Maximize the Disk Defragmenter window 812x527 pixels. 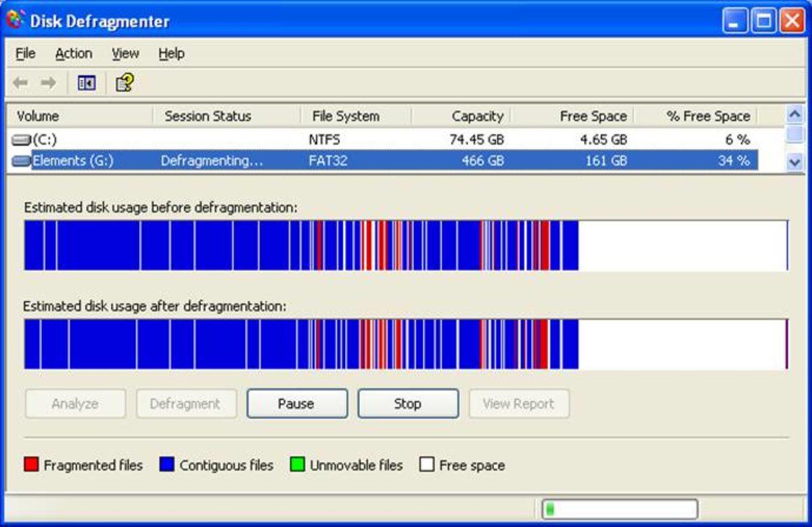[763, 22]
